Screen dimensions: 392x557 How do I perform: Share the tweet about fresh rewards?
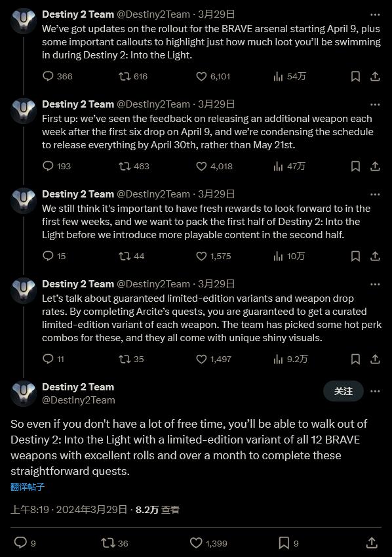(376, 256)
